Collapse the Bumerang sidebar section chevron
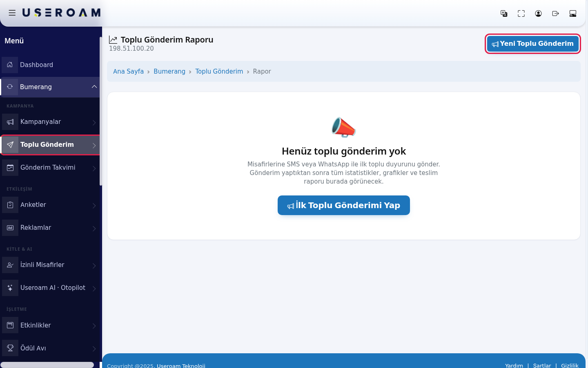Screen dimensions: 588x368 (x=94, y=87)
